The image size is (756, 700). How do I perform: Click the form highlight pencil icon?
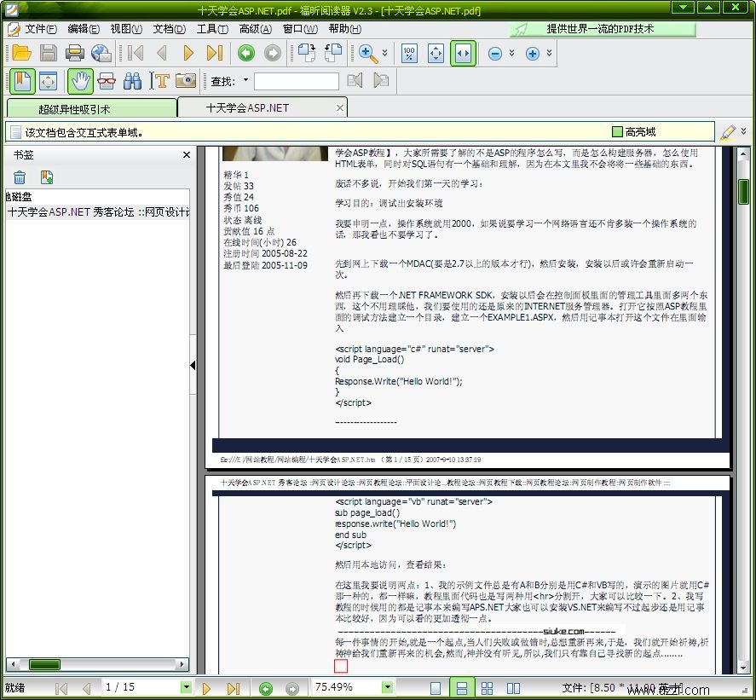pos(727,132)
